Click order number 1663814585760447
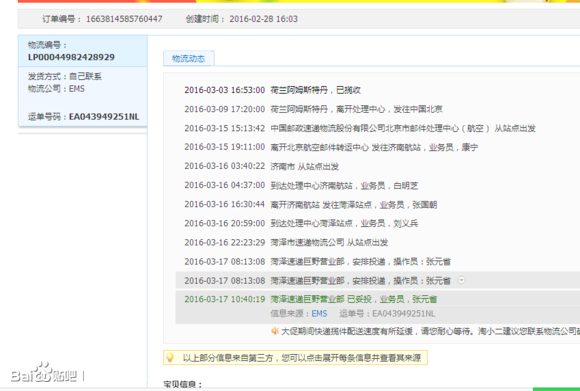The width and height of the screenshot is (580, 391). 124,19
